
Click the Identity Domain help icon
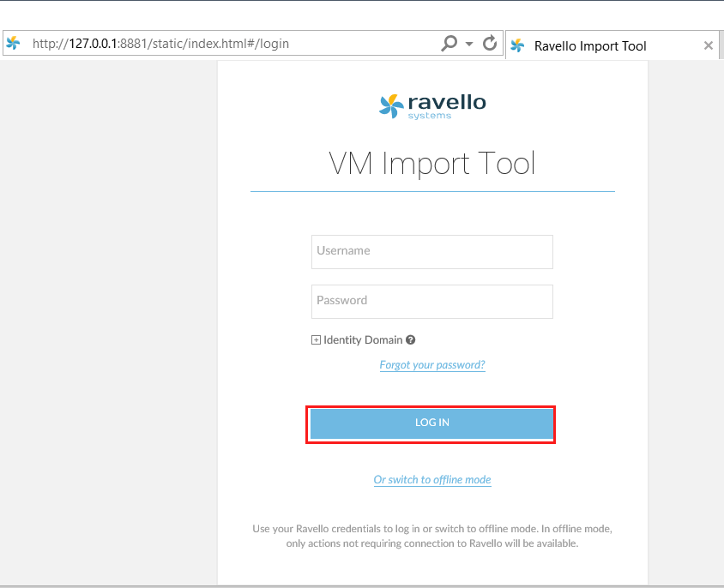[x=411, y=339]
